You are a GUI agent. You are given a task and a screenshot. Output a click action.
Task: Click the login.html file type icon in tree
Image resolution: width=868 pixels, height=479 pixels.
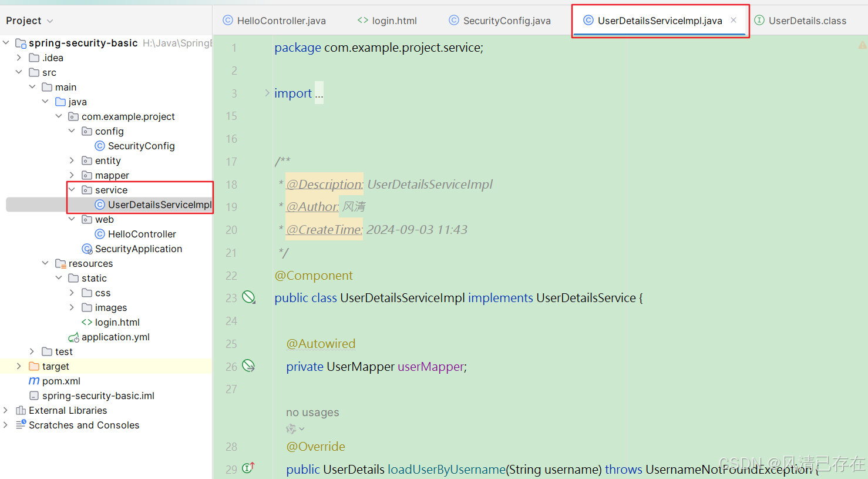click(87, 322)
